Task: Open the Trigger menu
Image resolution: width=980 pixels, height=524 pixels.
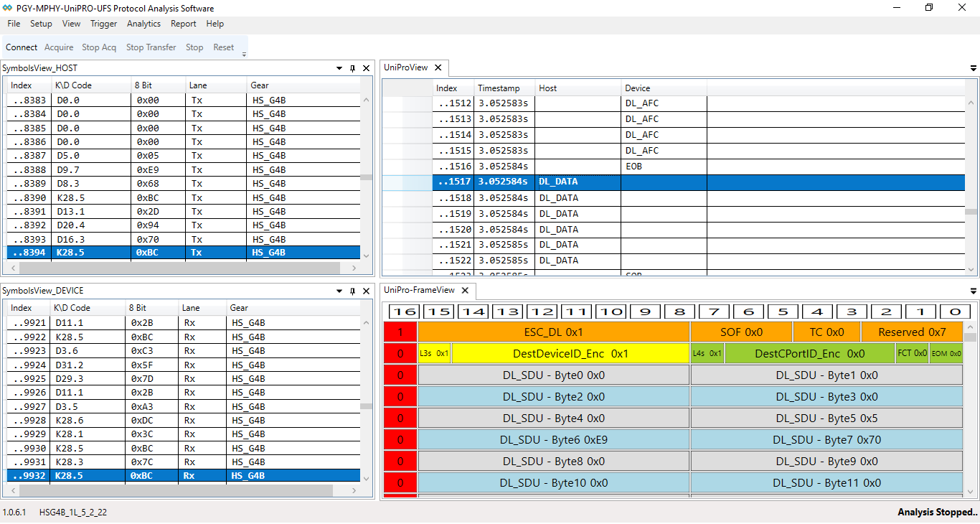Action: pyautogui.click(x=103, y=24)
